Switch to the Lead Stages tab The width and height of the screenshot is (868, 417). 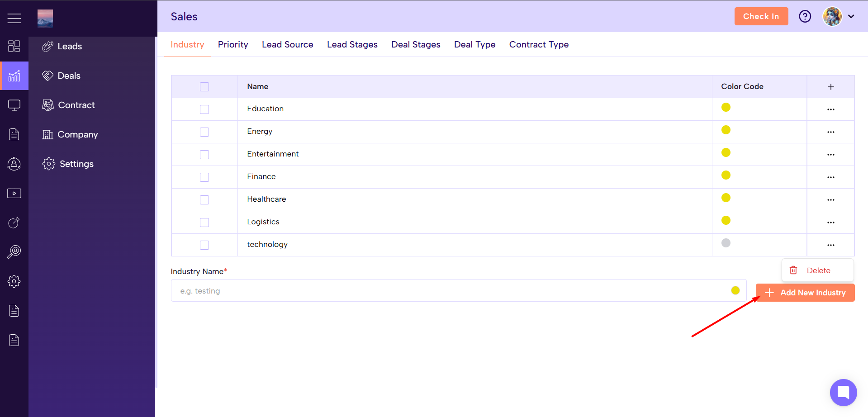pos(352,45)
